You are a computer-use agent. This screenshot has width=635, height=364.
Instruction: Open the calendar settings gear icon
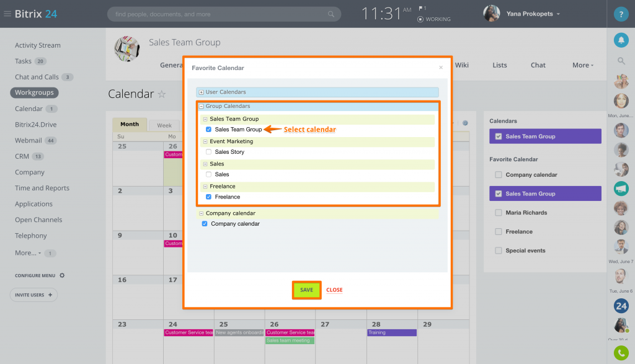click(x=465, y=123)
